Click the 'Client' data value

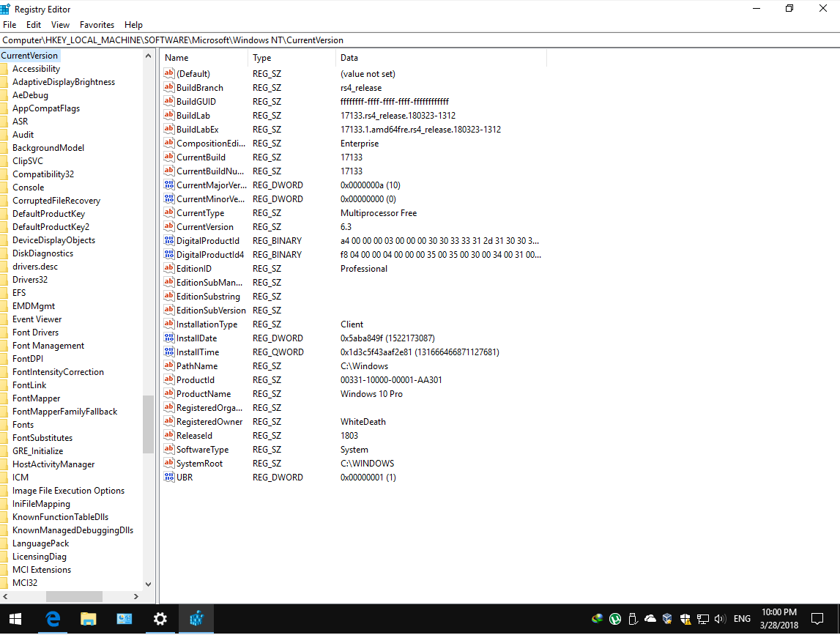pos(352,324)
